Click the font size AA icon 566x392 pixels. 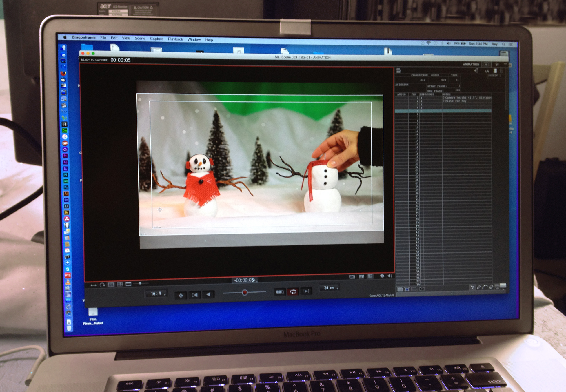(x=487, y=71)
